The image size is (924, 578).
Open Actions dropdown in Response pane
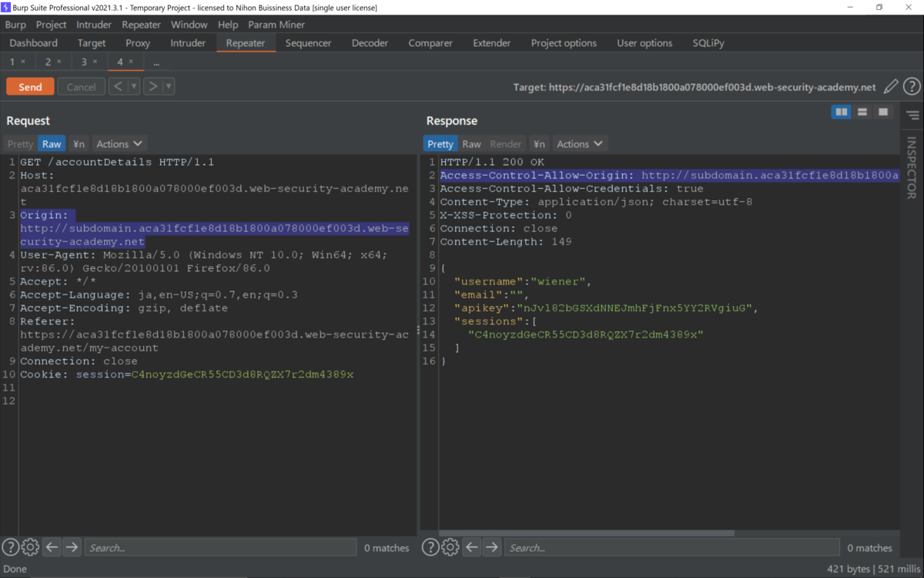coord(580,144)
